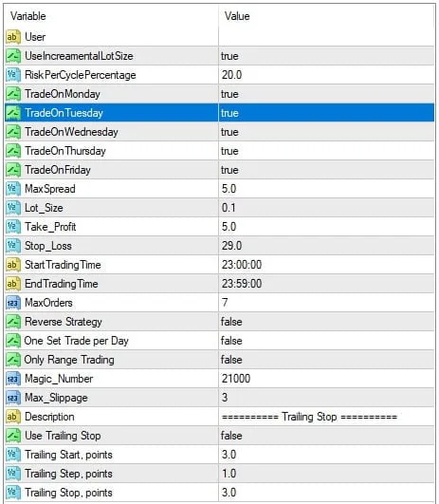Select the UseIncreamentalLotSize true value
Image resolution: width=439 pixels, height=504 pixels.
click(x=229, y=56)
